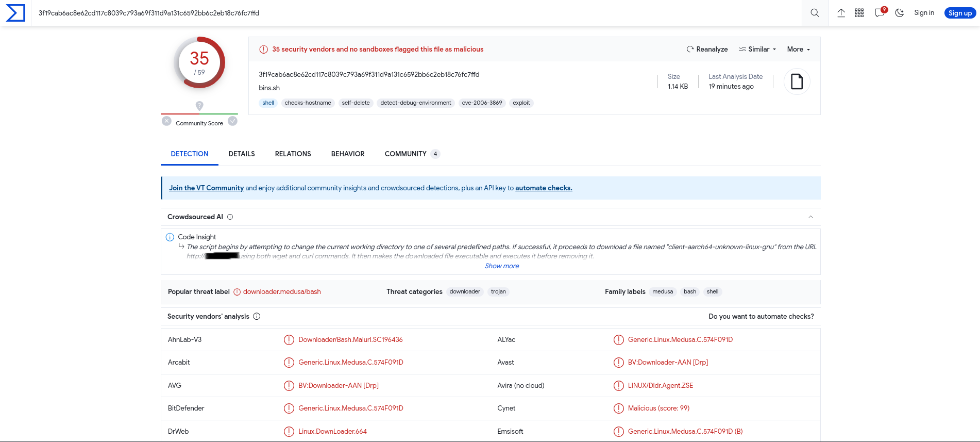Click Do you want to automate checks?

(761, 317)
